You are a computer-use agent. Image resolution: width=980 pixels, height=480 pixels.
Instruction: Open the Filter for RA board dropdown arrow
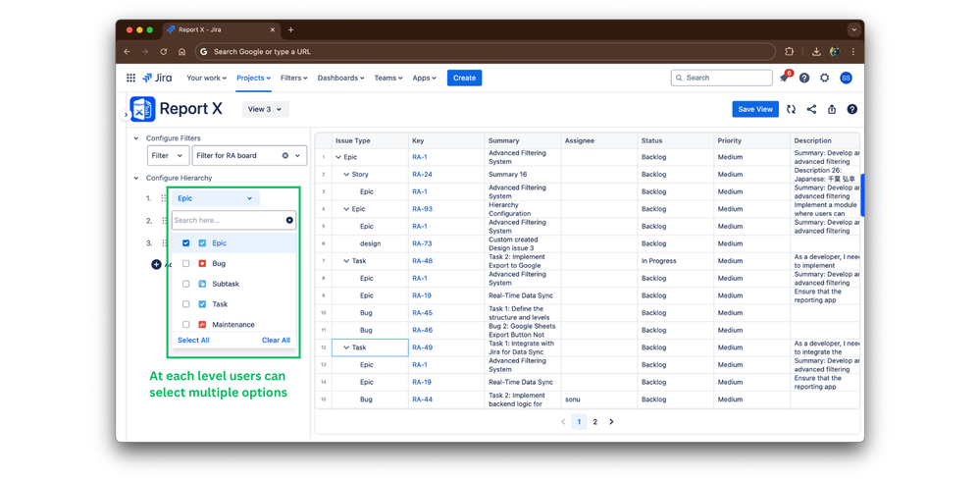(298, 156)
